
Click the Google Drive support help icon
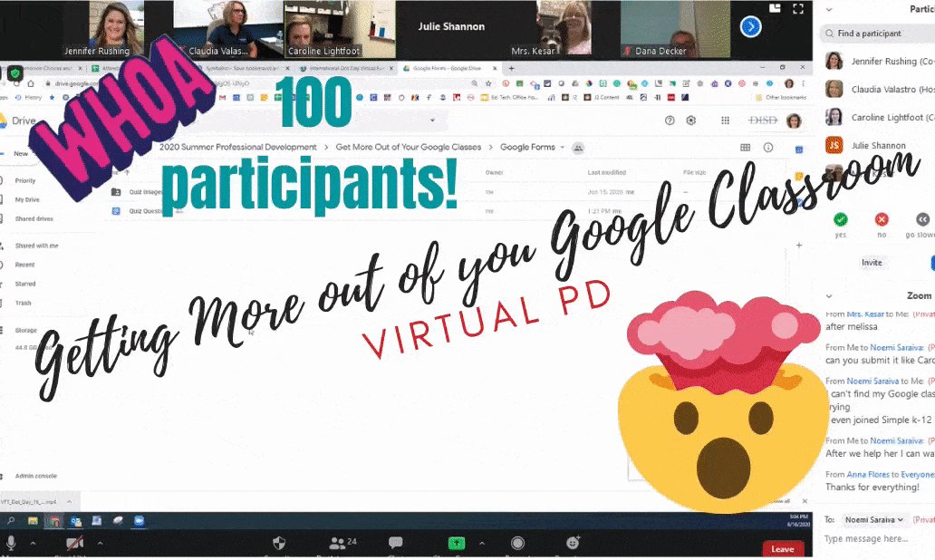point(669,121)
